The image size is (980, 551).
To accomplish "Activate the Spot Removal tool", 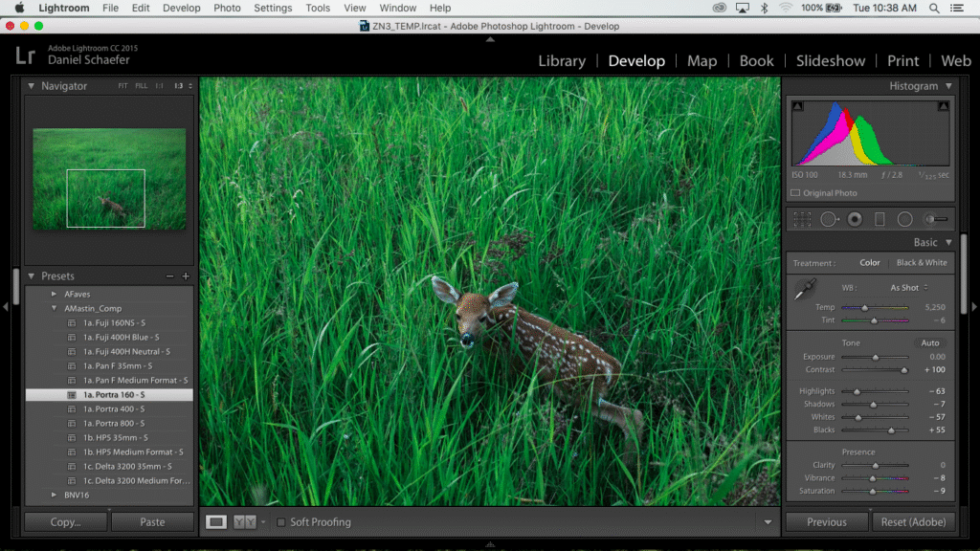I will click(829, 219).
